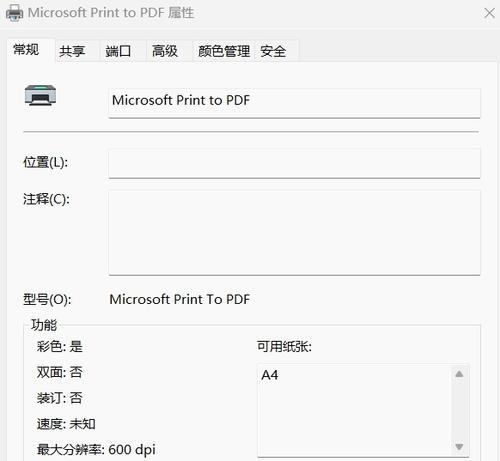Click the 彩色: 是 text
Image resolution: width=500 pixels, height=461 pixels.
click(59, 347)
